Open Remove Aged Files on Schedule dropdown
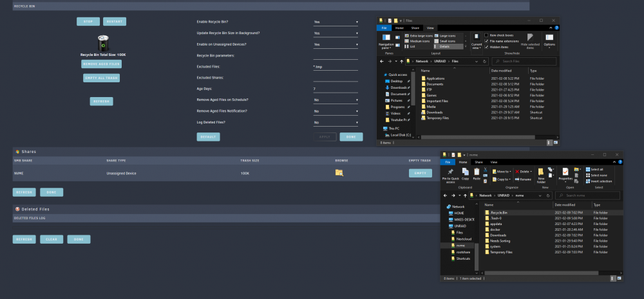Viewport: 644px width, 299px height. click(x=336, y=100)
